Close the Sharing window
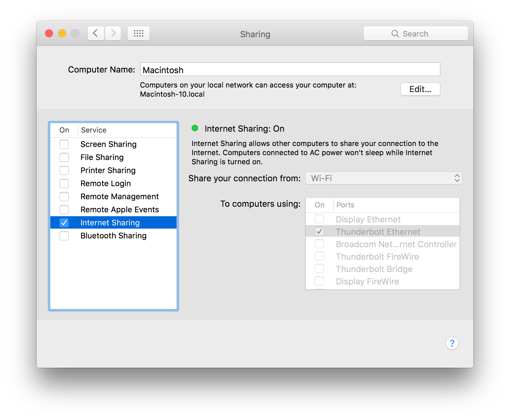This screenshot has height=420, width=510. coord(49,33)
